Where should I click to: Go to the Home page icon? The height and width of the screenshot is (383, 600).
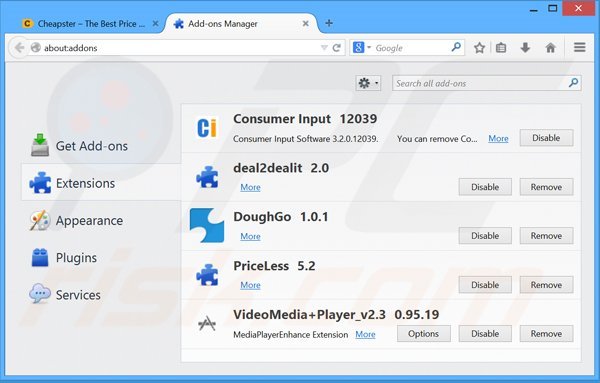pyautogui.click(x=550, y=48)
